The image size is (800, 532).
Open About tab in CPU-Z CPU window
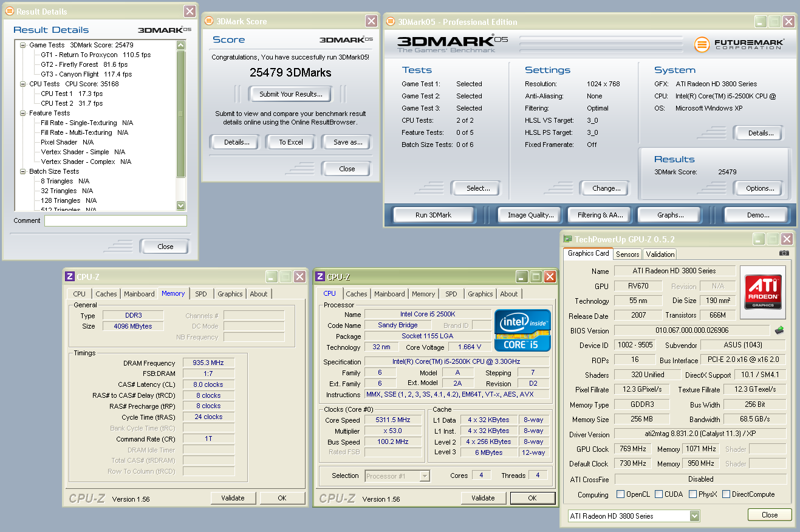click(509, 294)
